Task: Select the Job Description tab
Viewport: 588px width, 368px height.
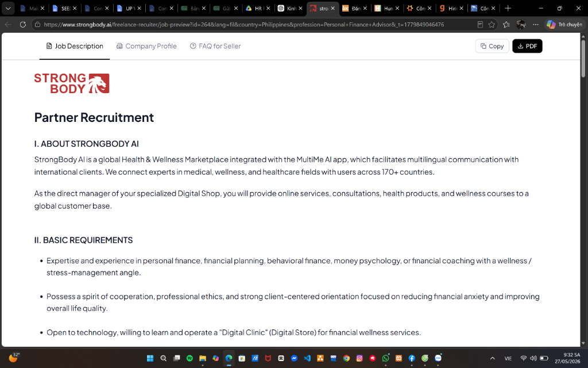Action: pyautogui.click(x=75, y=46)
